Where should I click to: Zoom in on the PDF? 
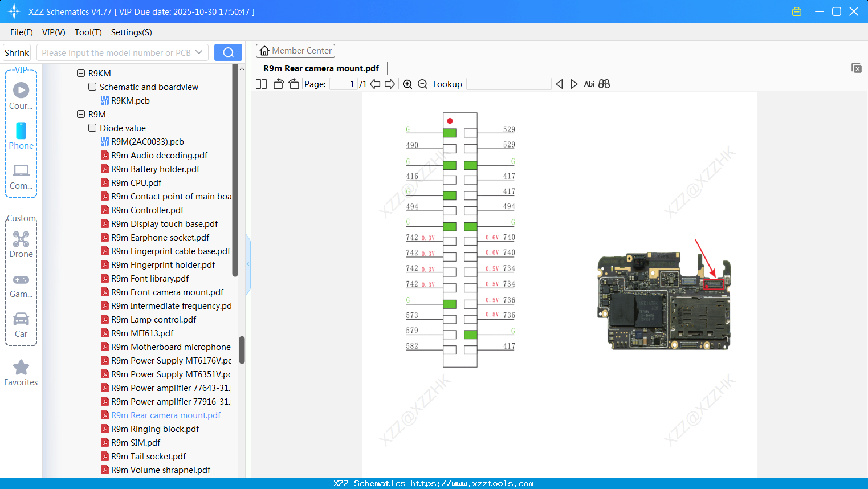[407, 84]
